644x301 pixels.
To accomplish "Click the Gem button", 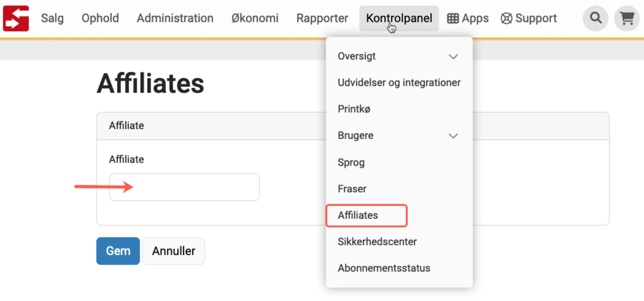I will pos(118,251).
